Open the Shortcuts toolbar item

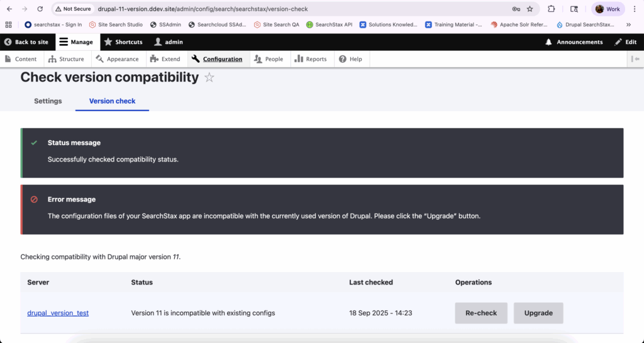[x=123, y=42]
